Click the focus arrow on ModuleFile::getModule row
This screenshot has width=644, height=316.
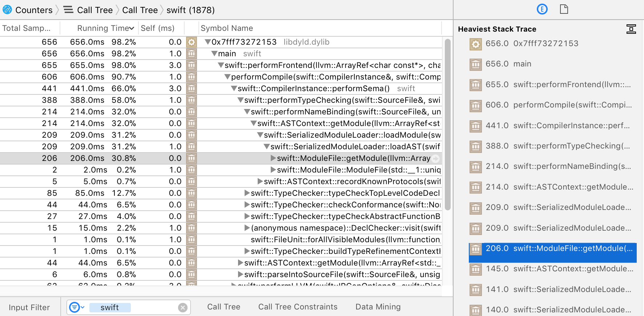pos(436,158)
